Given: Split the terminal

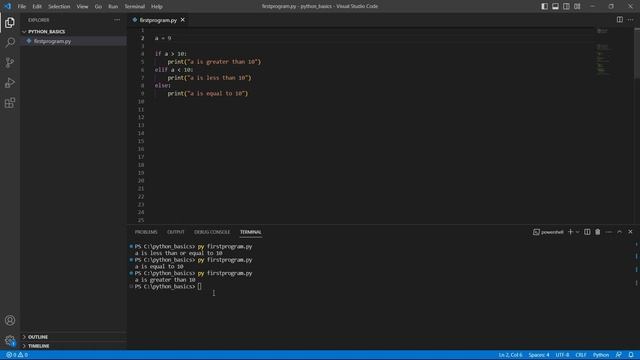Looking at the screenshot, I should point(587,232).
